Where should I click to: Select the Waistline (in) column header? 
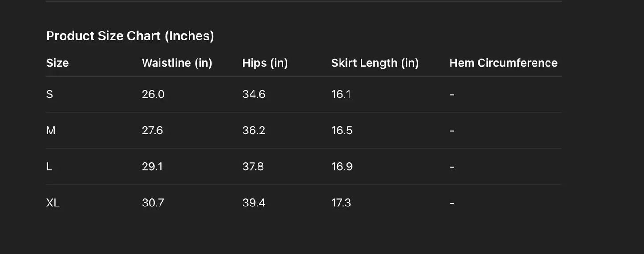[x=177, y=63]
